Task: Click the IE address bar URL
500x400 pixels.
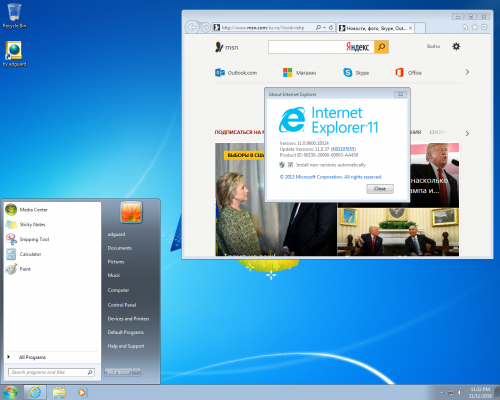Action: click(263, 28)
